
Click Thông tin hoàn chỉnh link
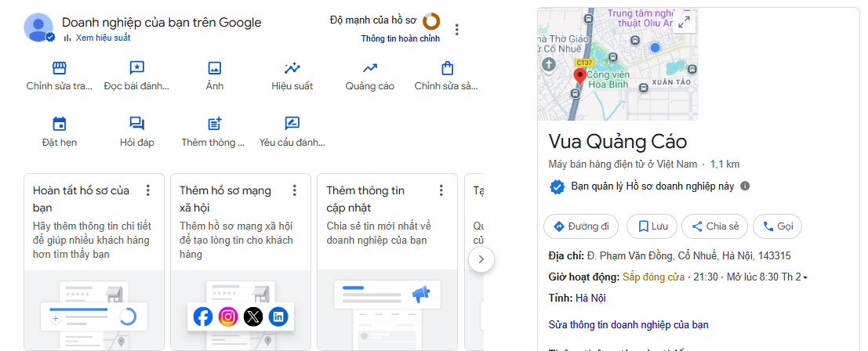coord(400,38)
